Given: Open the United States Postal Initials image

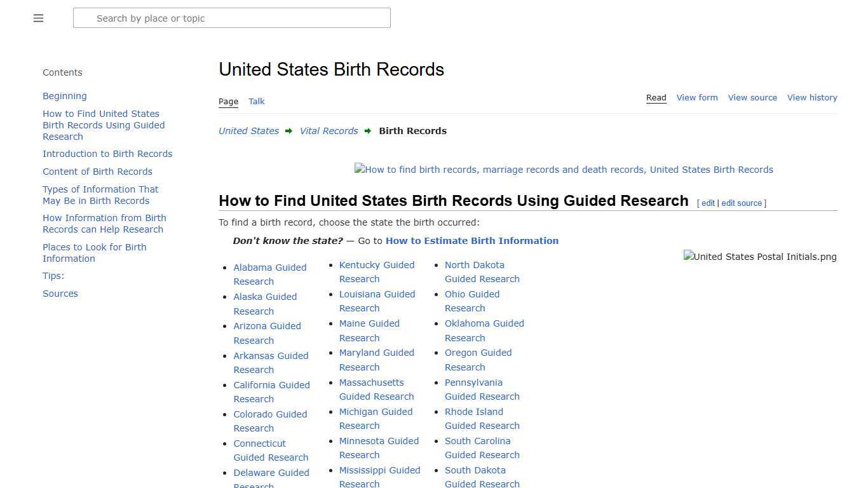Looking at the screenshot, I should (x=759, y=257).
